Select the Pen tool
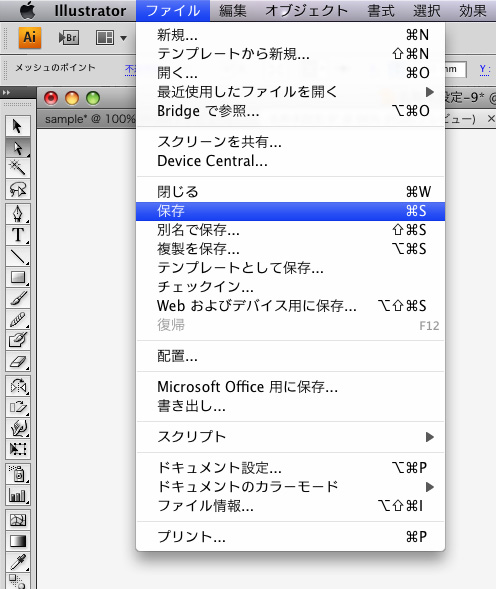Image resolution: width=496 pixels, height=589 pixels. [18, 214]
